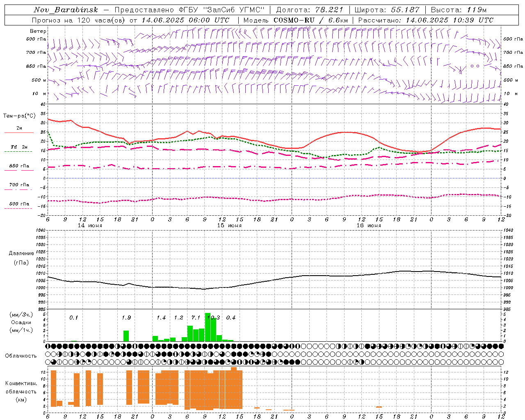Select the longitude value "Долгота: 78.221"
The height and width of the screenshot is (420, 525).
pyautogui.click(x=310, y=10)
